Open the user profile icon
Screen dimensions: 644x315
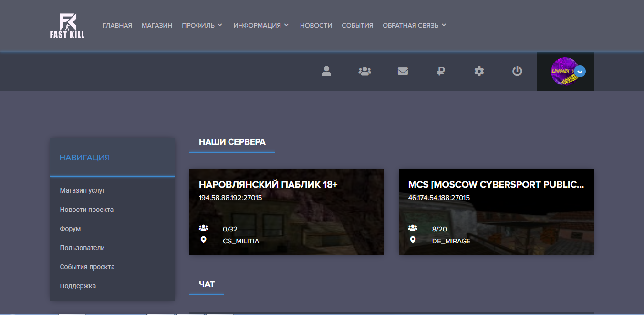(x=326, y=71)
